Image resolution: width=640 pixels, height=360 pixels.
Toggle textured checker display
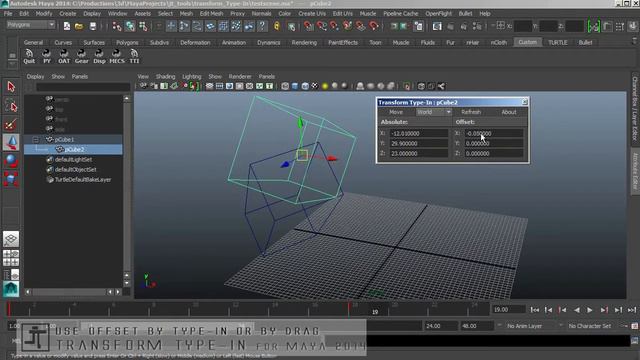[315, 86]
